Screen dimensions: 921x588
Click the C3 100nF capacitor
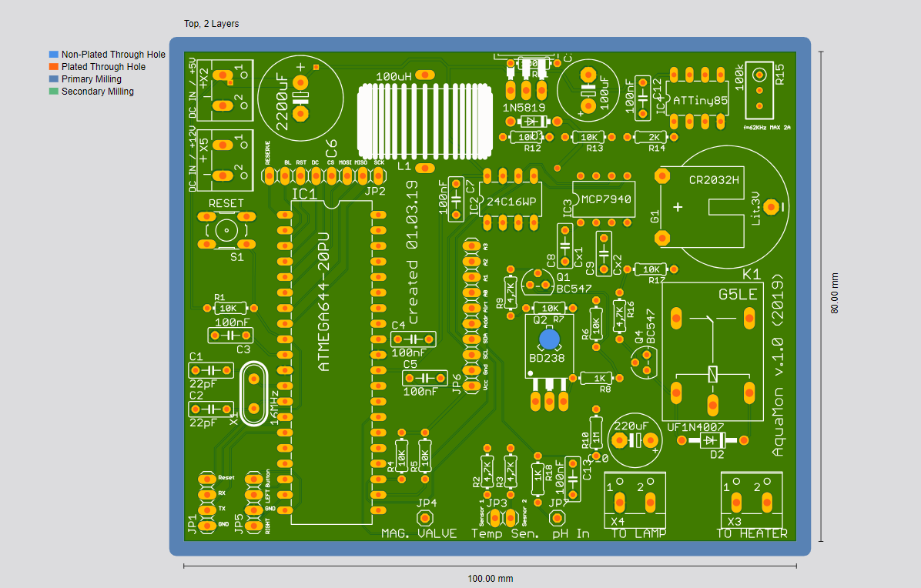click(x=230, y=335)
